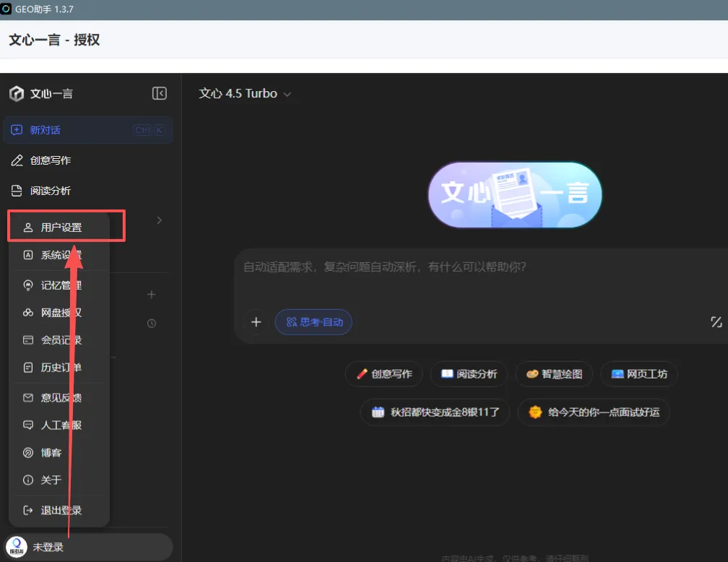
Task: Click the letter A icon beside 系统设置
Action: point(28,255)
